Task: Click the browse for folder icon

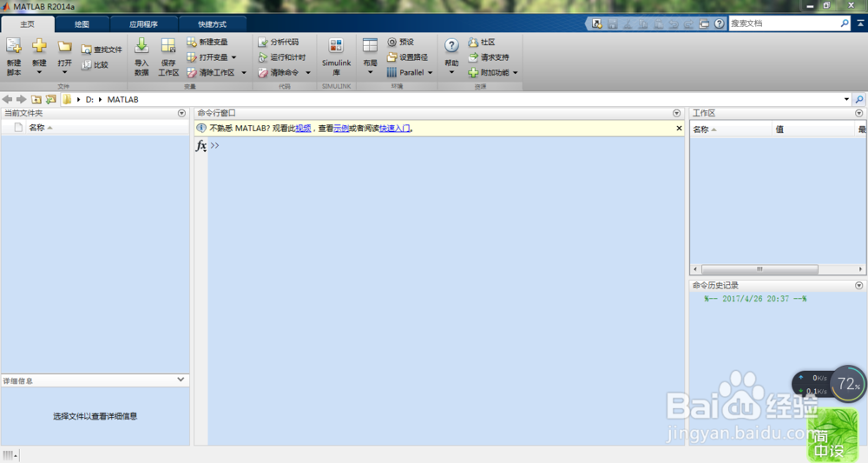Action: pos(51,99)
